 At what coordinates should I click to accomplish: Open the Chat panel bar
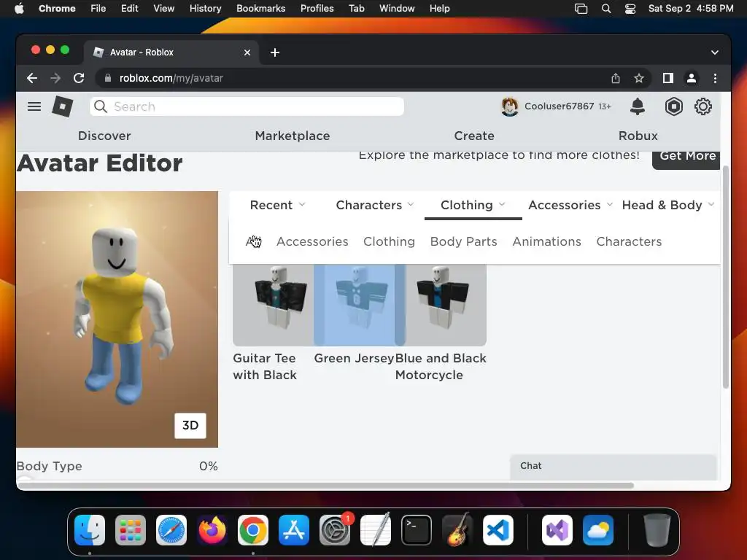pos(613,467)
